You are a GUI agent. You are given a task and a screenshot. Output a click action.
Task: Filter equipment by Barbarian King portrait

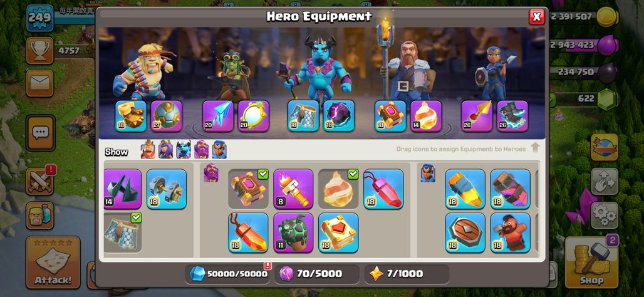(x=148, y=150)
